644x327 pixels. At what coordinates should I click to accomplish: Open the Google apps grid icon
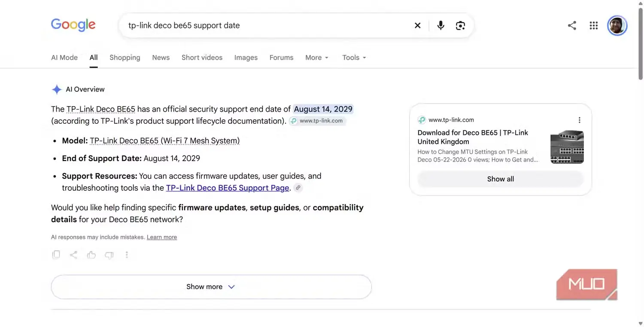(594, 25)
